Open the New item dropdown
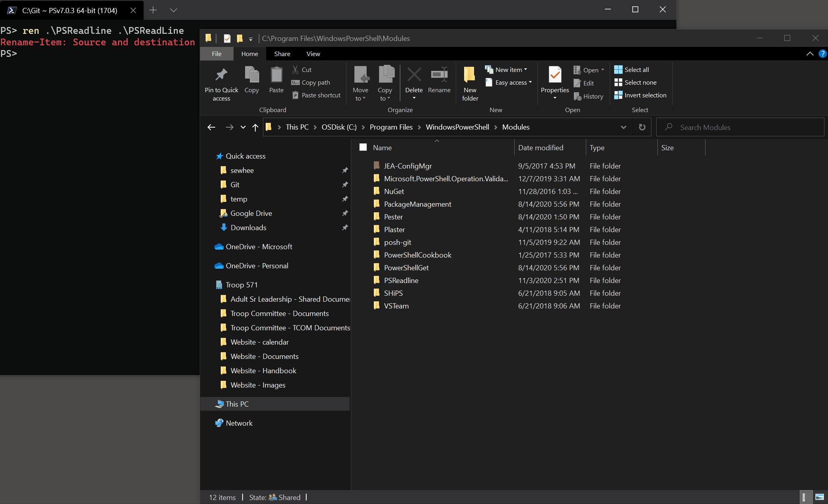 click(x=507, y=69)
